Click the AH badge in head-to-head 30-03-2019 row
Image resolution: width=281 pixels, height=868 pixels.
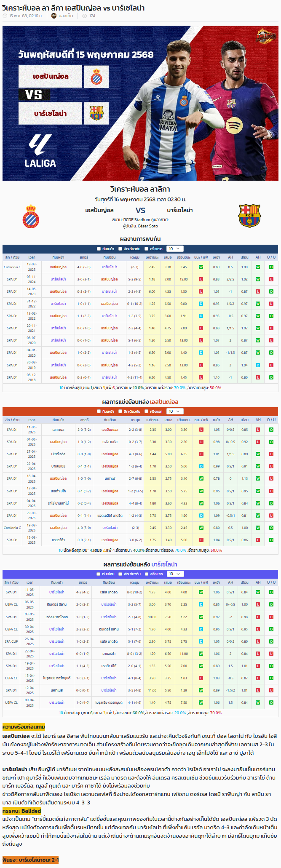[258, 365]
